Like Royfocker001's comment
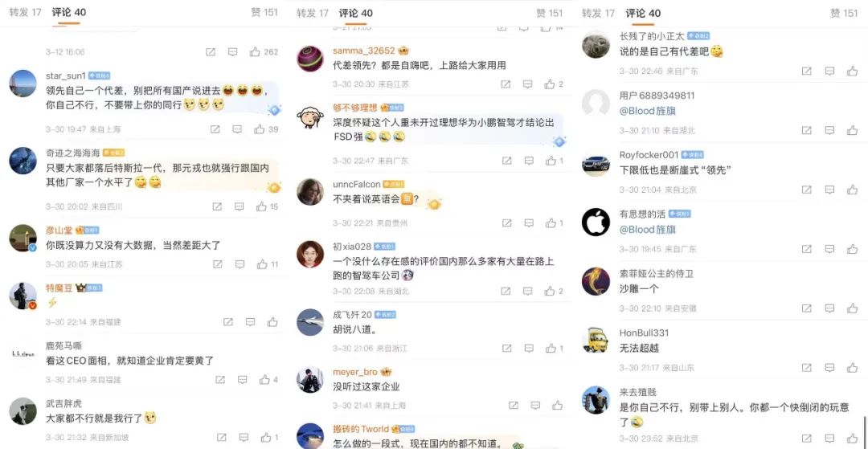Image resolution: width=868 pixels, height=449 pixels. [852, 190]
